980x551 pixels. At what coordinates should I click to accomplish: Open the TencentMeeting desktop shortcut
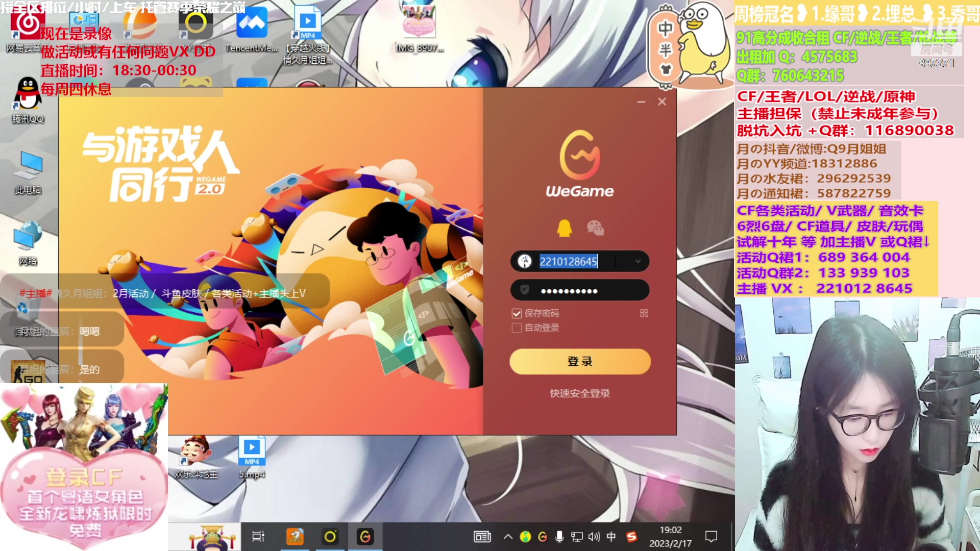click(x=252, y=30)
